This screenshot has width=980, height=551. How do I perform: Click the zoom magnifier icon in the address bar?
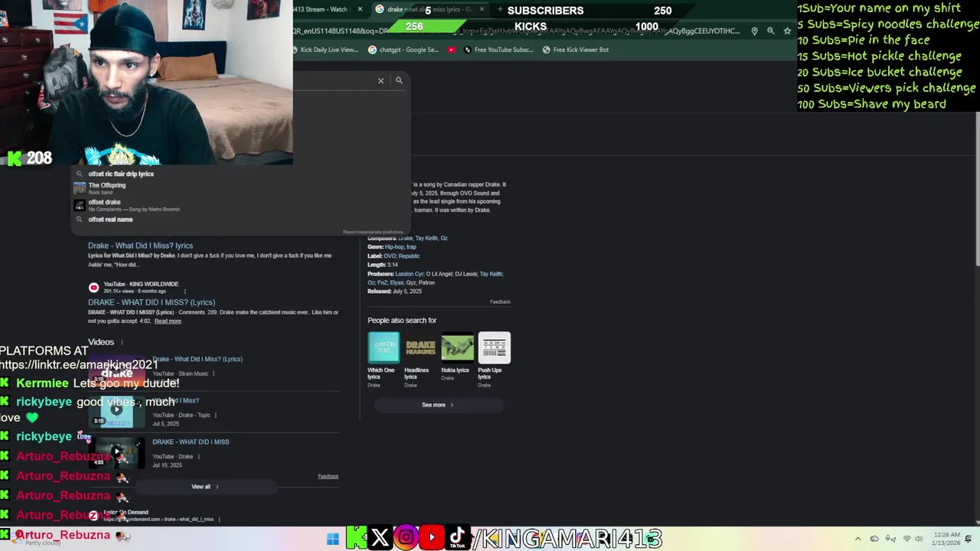(771, 31)
